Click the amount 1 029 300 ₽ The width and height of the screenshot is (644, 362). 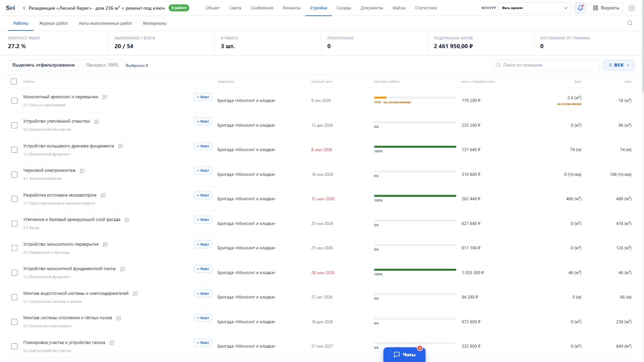tap(473, 273)
